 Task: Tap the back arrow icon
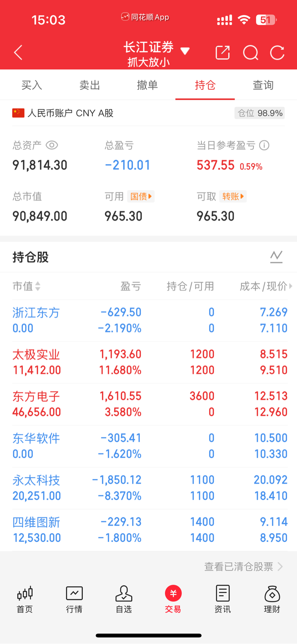[18, 52]
